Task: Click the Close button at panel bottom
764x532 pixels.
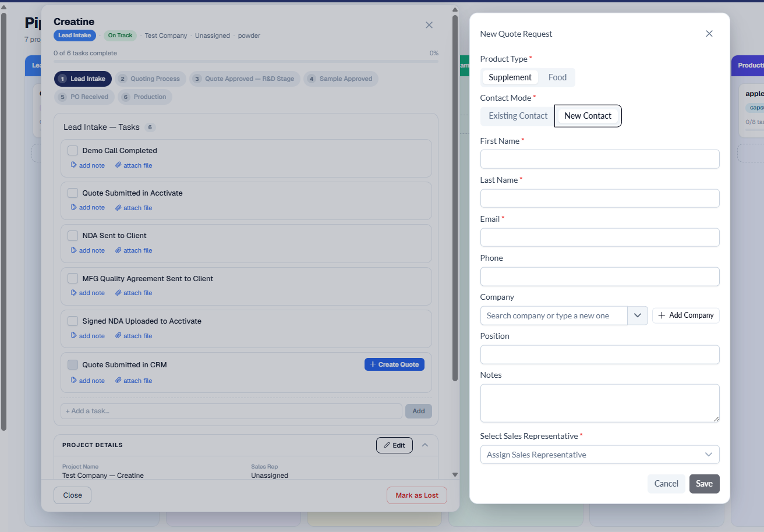Action: (x=73, y=495)
